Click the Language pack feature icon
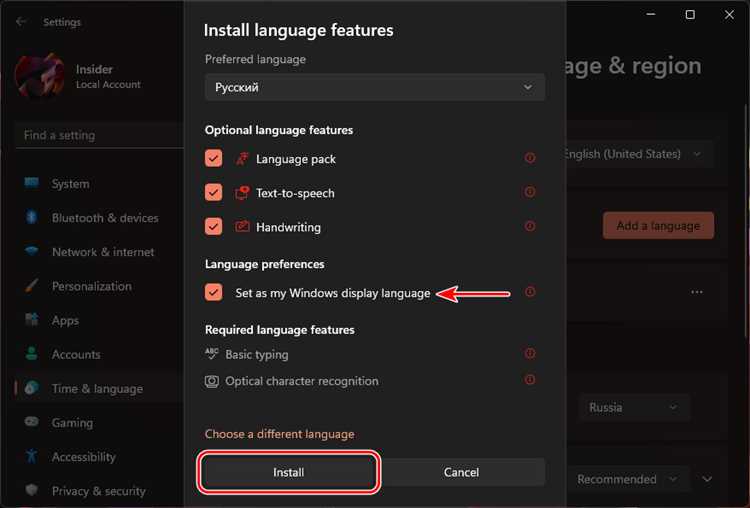This screenshot has width=750, height=508. 242,159
